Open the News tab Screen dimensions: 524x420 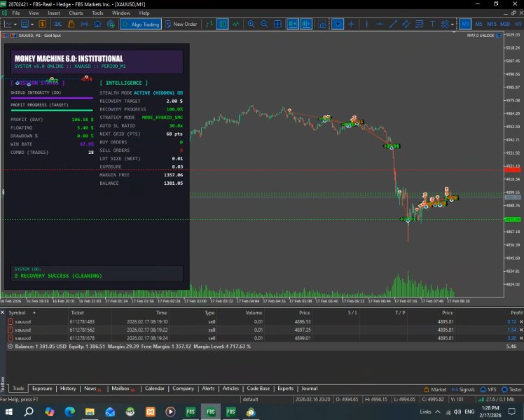pos(92,388)
